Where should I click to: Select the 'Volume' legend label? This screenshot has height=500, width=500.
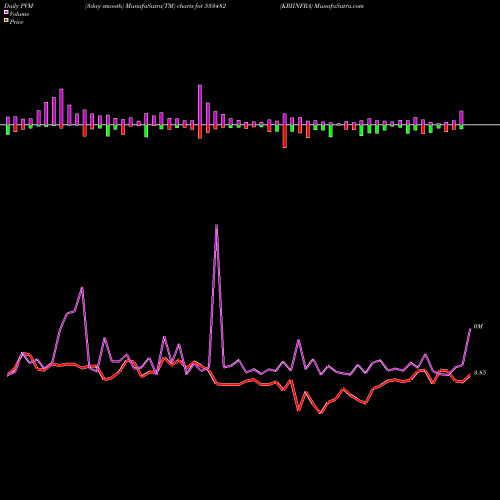tap(19, 14)
